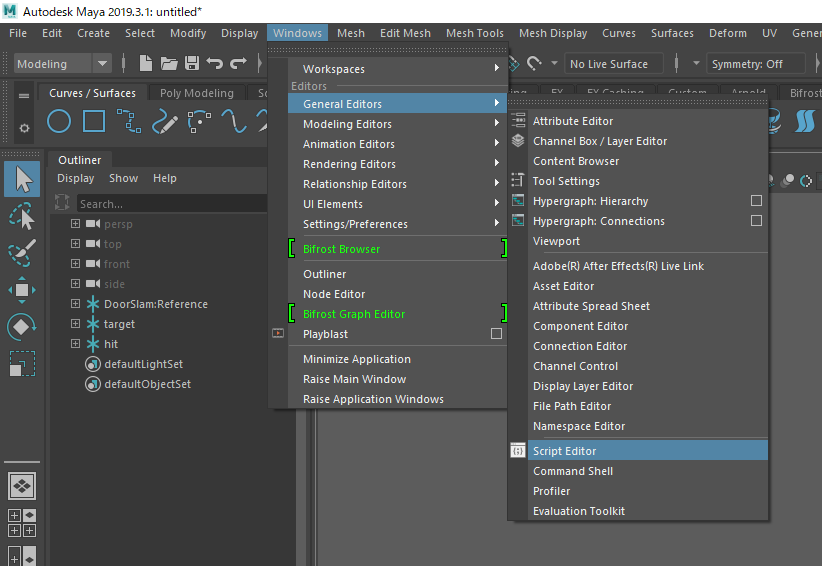
Task: Click the Playblast option box
Action: click(x=496, y=333)
